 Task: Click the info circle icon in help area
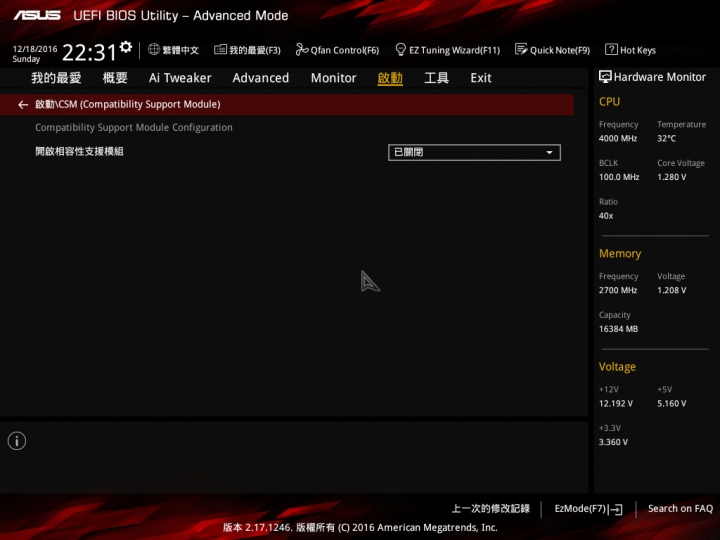(17, 441)
